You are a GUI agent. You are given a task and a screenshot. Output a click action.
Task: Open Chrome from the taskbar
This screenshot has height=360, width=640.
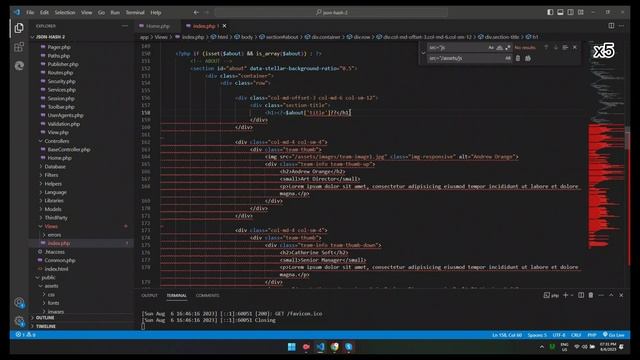point(335,347)
